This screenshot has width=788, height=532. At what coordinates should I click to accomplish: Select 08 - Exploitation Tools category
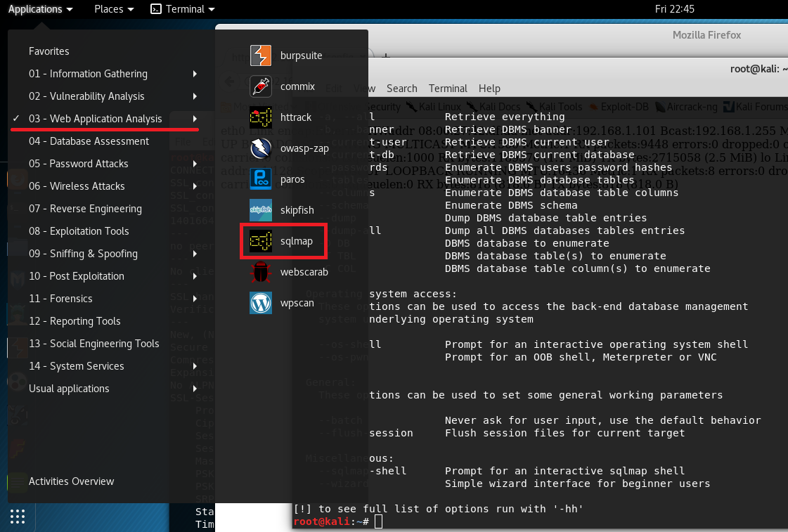79,231
